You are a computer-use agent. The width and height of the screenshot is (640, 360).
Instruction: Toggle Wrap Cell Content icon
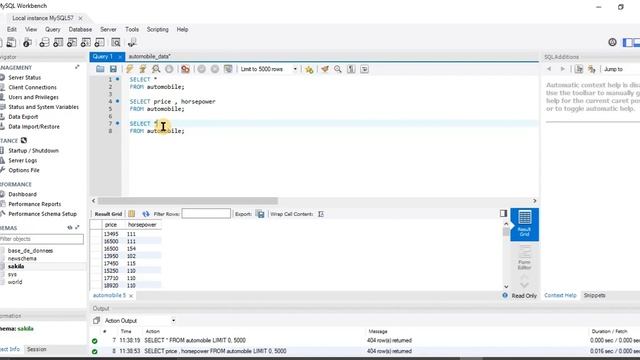[321, 214]
